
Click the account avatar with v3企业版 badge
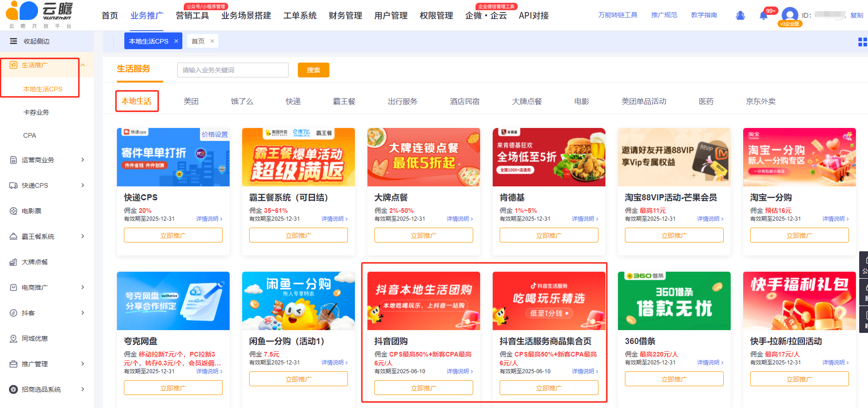790,15
